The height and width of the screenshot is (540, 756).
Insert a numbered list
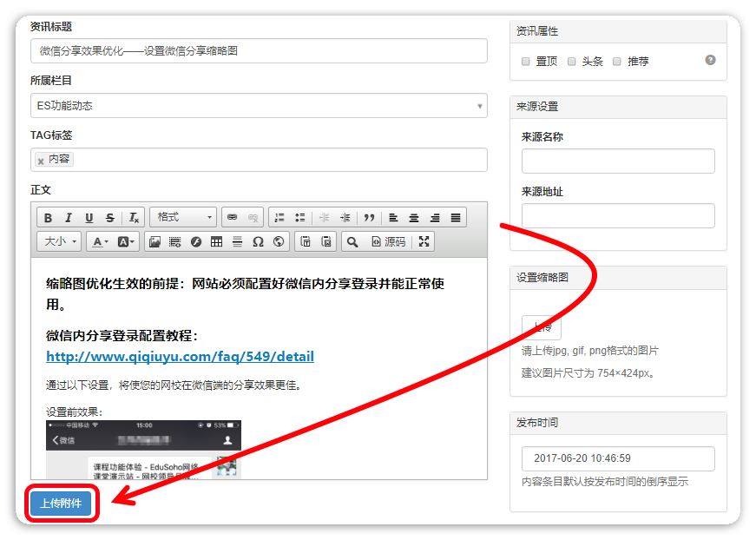click(x=279, y=218)
